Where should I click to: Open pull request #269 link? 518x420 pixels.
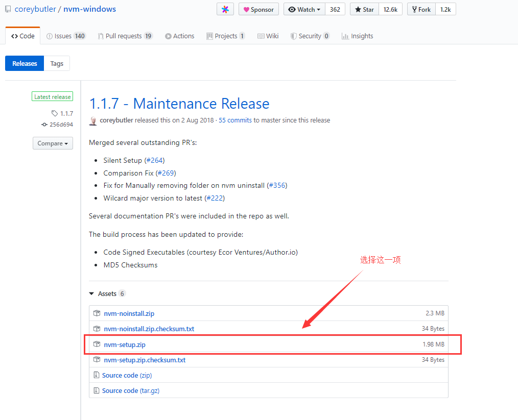(166, 173)
